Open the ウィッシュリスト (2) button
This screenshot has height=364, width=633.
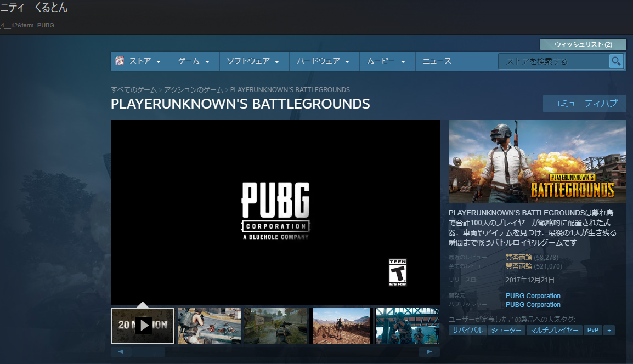pyautogui.click(x=583, y=44)
